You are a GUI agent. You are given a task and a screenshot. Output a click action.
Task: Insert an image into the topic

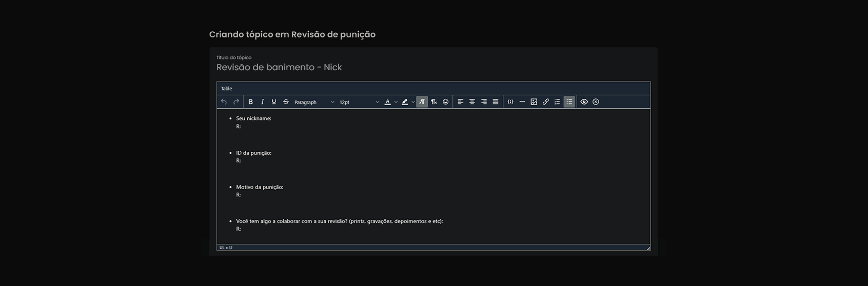coord(534,102)
